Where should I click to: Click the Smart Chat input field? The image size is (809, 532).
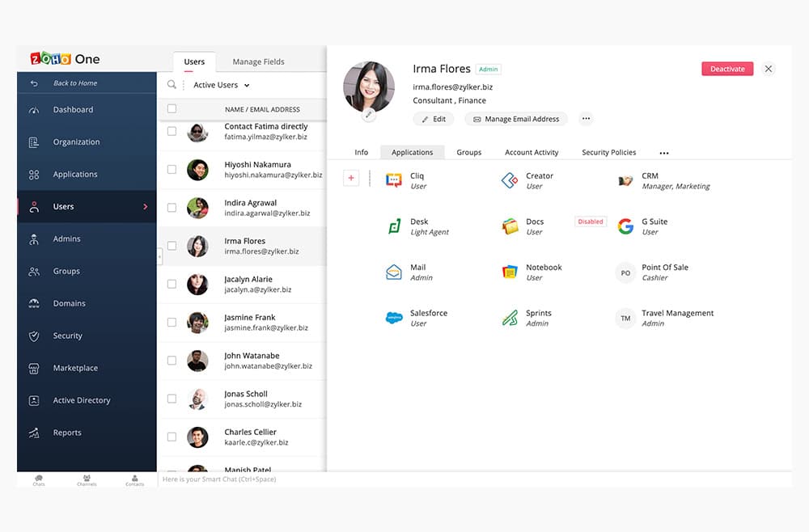click(475, 479)
